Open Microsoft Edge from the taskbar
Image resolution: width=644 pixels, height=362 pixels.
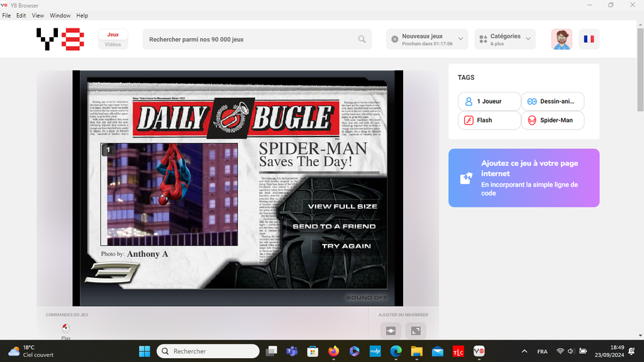[x=396, y=351]
